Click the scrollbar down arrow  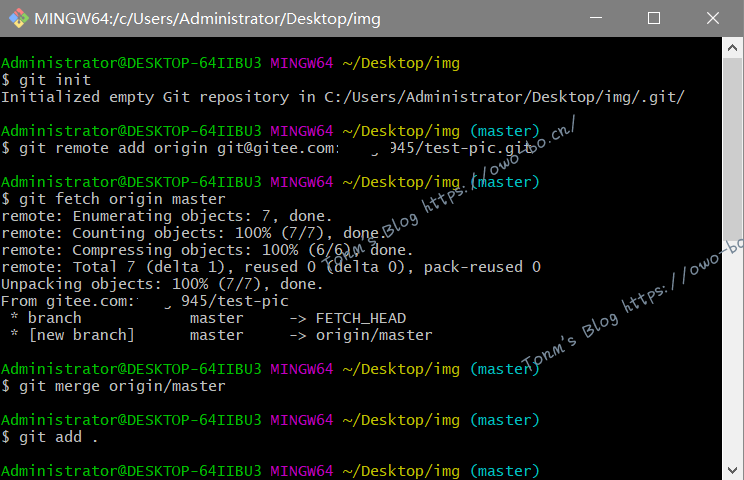coord(732,470)
